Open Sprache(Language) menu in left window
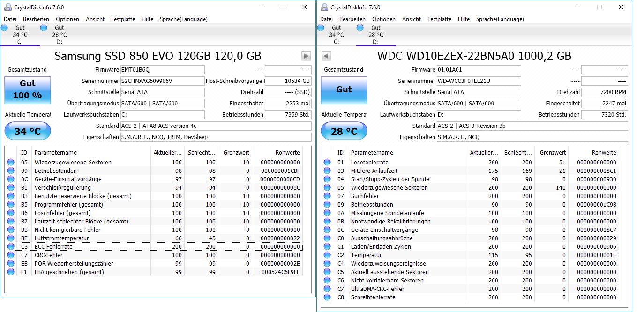Image resolution: width=644 pixels, height=312 pixels. (183, 19)
